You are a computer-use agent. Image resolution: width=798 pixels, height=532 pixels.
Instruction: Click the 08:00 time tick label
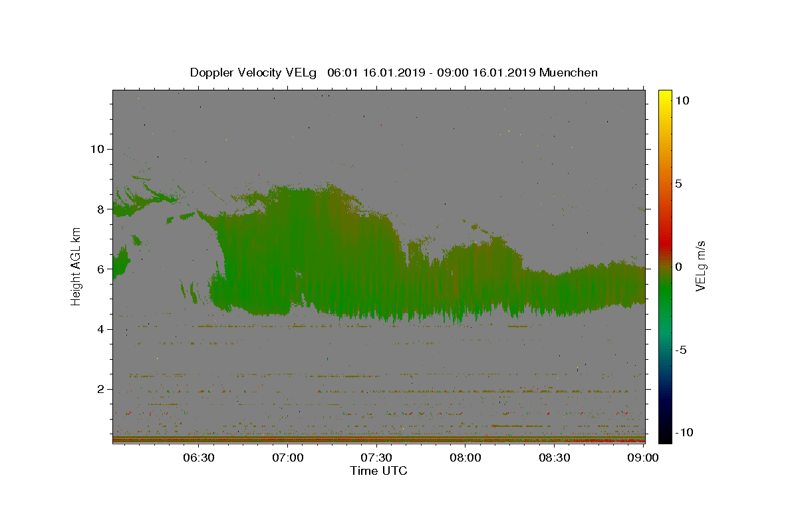click(465, 458)
